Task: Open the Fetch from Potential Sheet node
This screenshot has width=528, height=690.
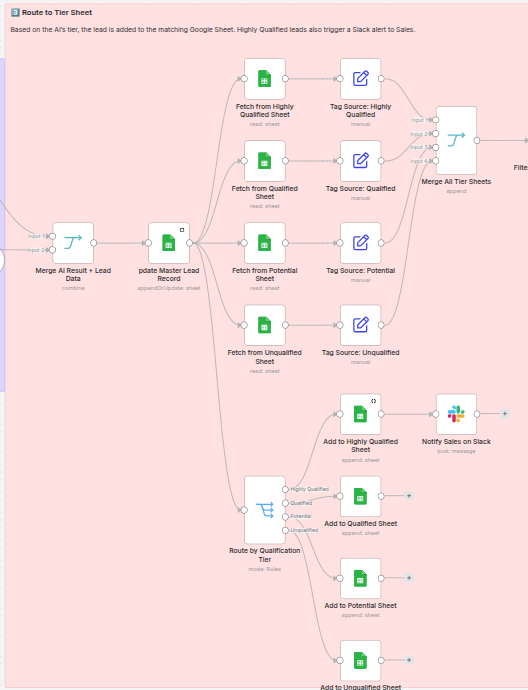Action: click(x=264, y=243)
